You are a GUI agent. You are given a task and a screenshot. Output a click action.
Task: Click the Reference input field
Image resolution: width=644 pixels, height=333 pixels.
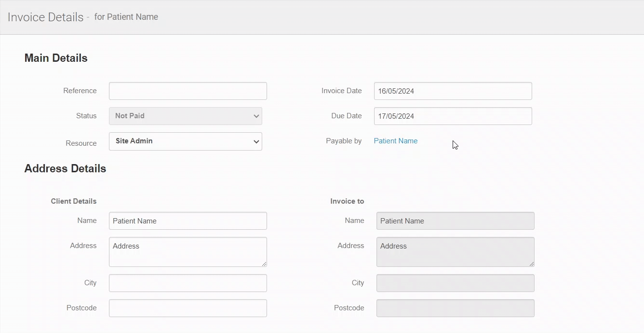coord(188,91)
